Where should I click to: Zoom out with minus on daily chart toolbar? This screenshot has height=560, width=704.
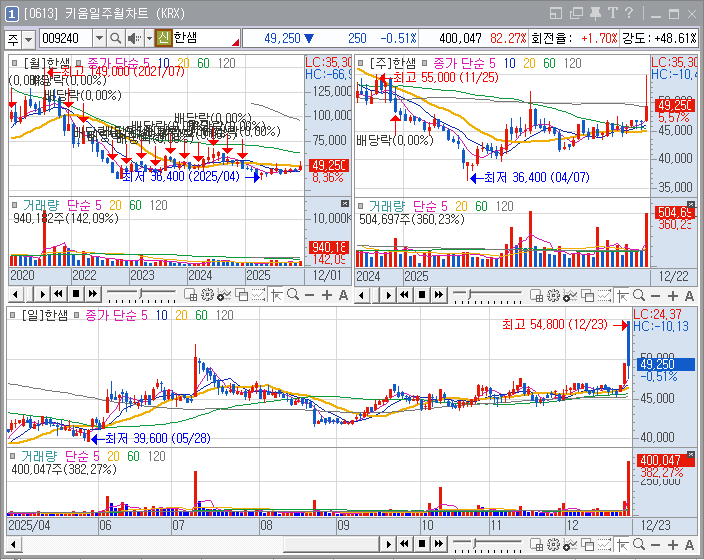pyautogui.click(x=655, y=545)
